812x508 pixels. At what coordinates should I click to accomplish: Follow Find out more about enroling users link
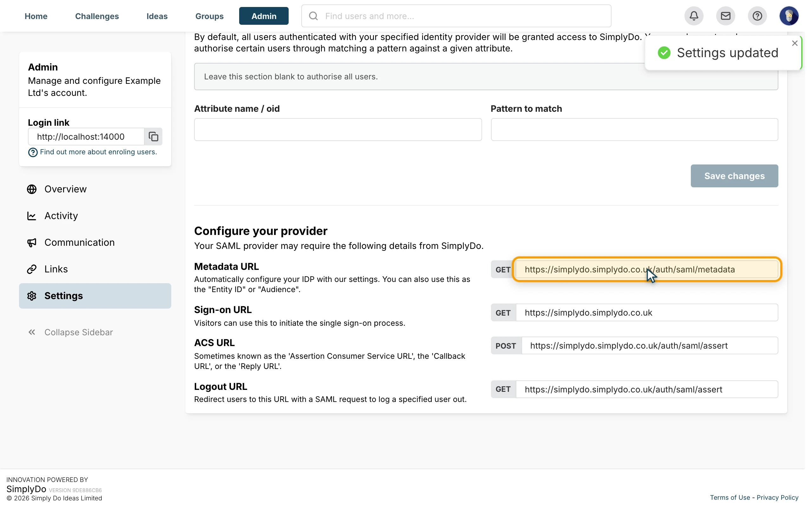(98, 152)
